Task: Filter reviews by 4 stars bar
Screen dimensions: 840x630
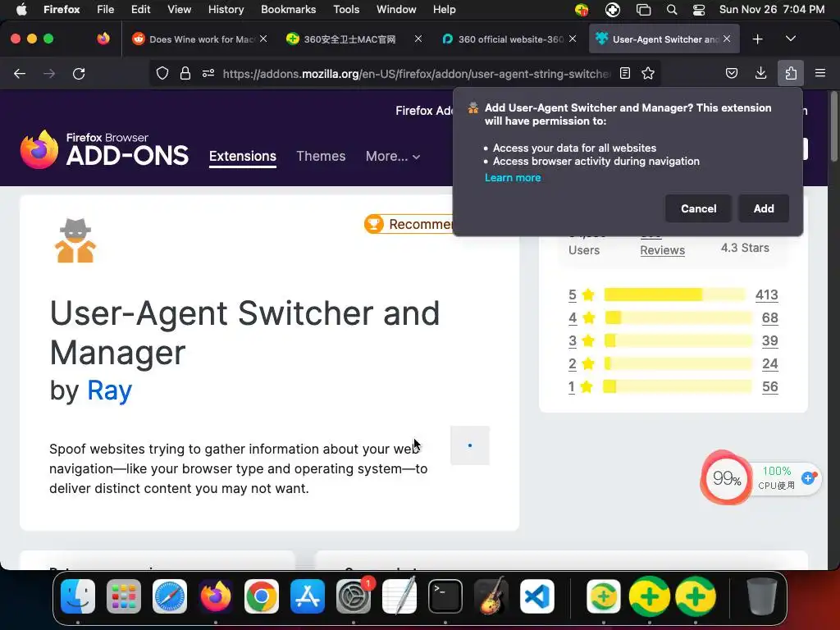Action: click(x=678, y=317)
